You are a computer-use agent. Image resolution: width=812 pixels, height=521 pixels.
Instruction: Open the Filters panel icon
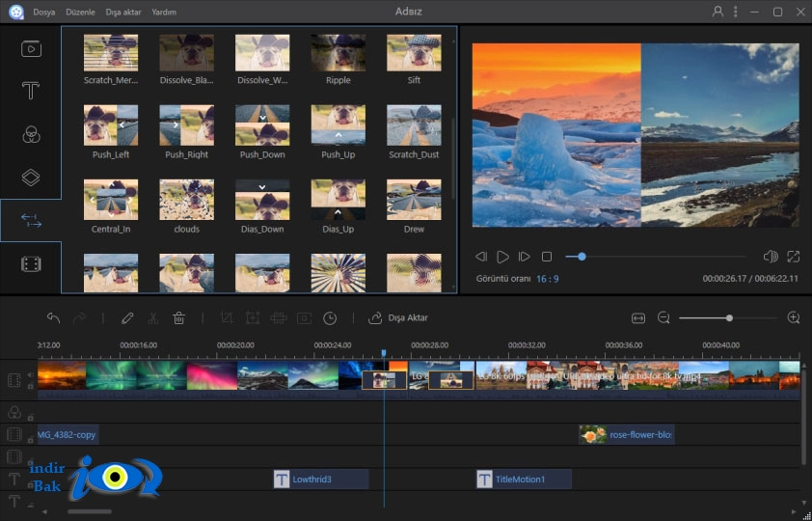pyautogui.click(x=31, y=135)
